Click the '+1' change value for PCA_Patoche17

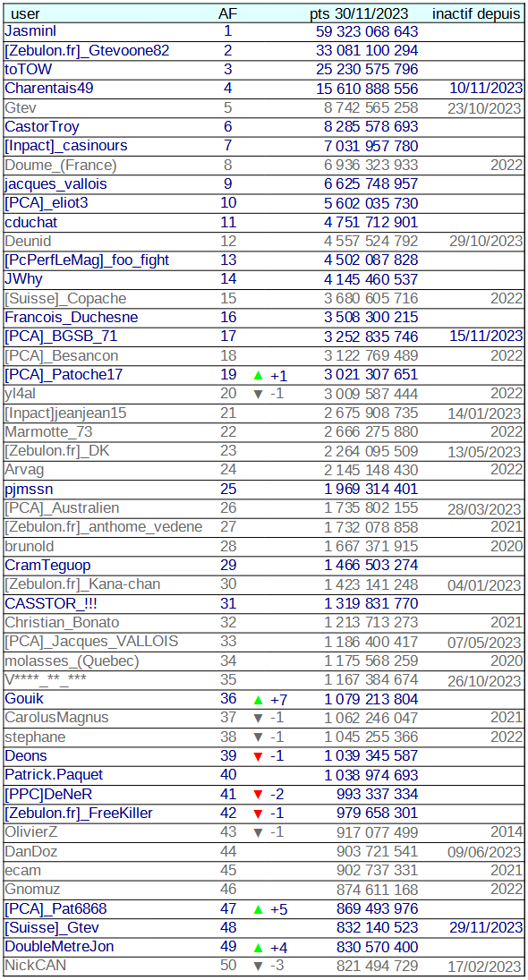coord(278,375)
